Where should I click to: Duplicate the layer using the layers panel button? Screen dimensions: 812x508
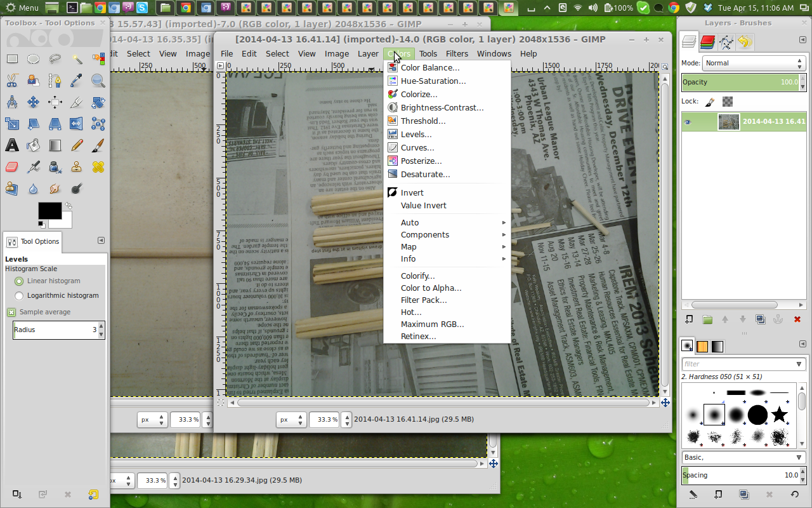761,319
